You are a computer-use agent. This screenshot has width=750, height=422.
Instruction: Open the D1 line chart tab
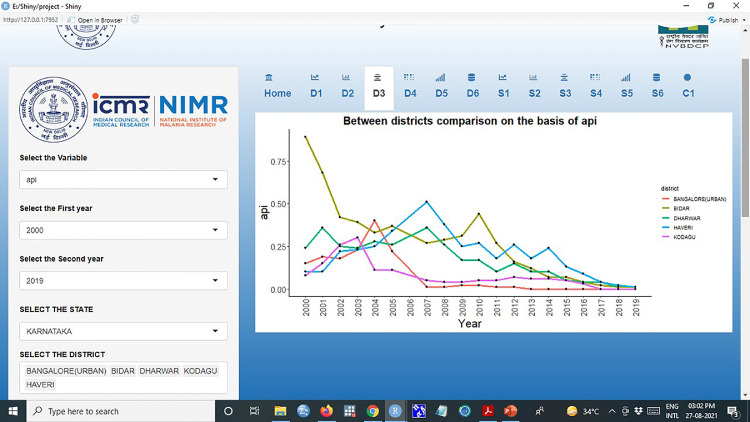coord(316,86)
